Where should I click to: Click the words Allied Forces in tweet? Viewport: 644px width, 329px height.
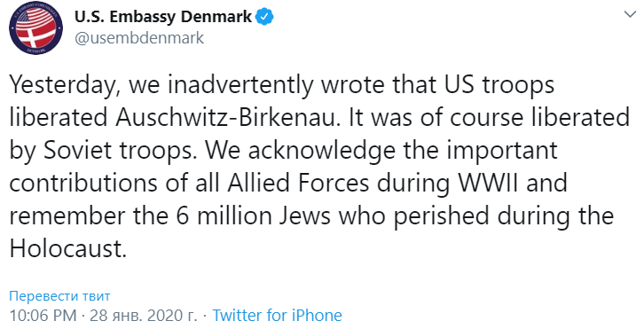point(298,183)
